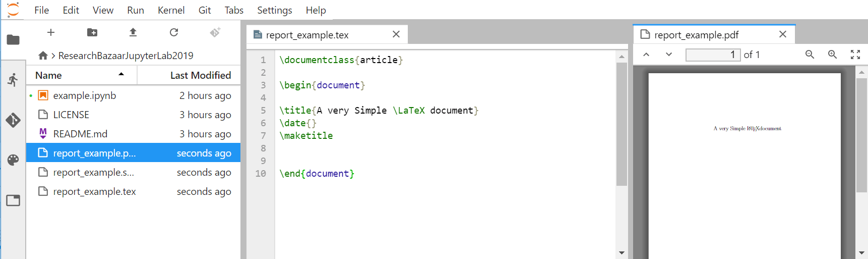Viewport: 868px width, 259px height.
Task: Open the Open Tabs sidebar icon
Action: pos(13,200)
